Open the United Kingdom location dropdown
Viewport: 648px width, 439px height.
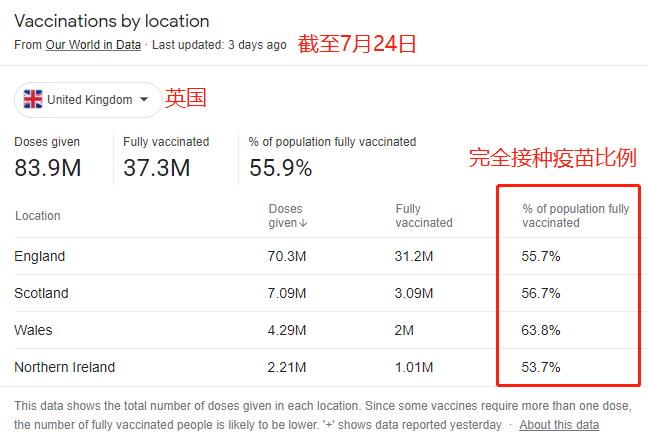88,100
